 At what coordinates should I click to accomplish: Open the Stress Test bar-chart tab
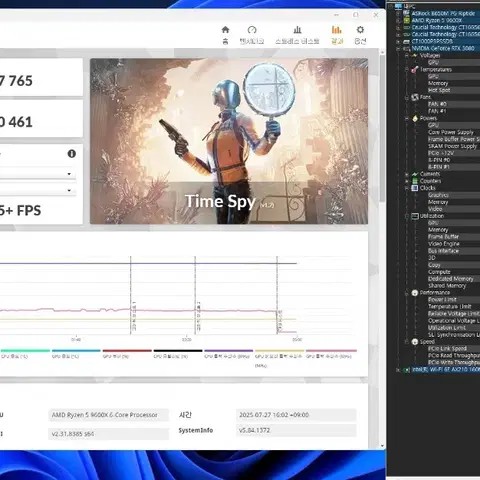297,35
